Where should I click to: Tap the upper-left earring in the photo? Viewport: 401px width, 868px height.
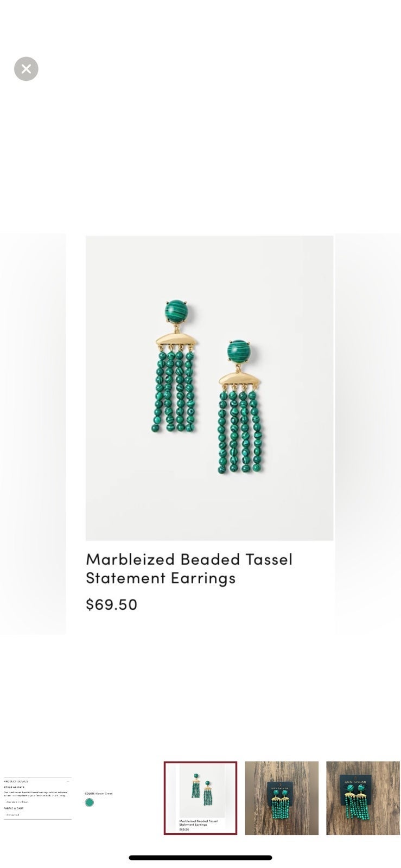[175, 367]
